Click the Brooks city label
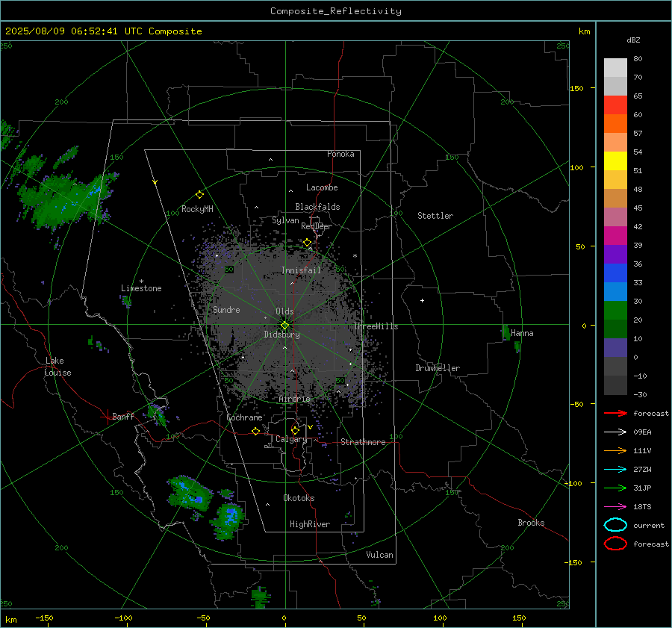The width and height of the screenshot is (672, 628). point(531,523)
